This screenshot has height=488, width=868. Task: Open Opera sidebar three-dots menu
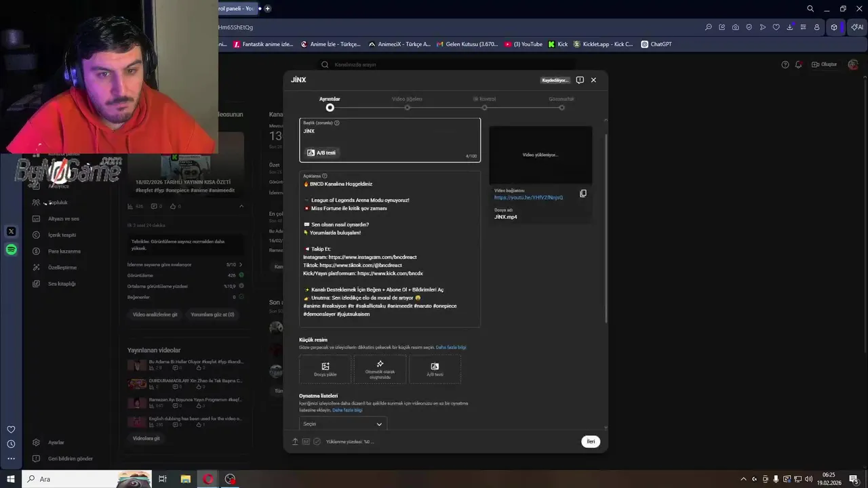coord(11,459)
